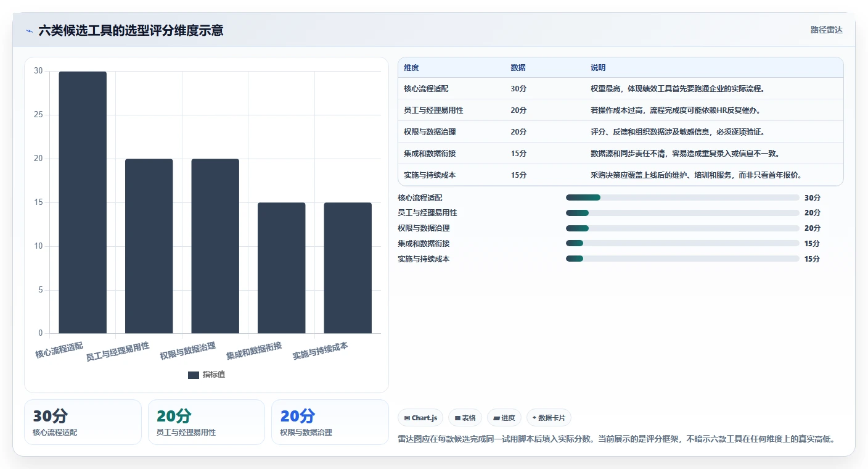The width and height of the screenshot is (868, 469).
Task: Click the 核心流程适配 progress bar
Action: pyautogui.click(x=682, y=197)
